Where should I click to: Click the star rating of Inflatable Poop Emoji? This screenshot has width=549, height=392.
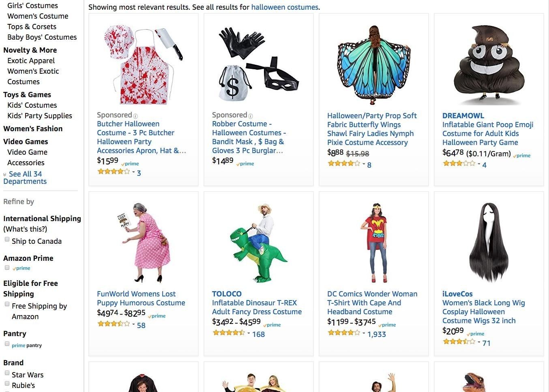[459, 164]
